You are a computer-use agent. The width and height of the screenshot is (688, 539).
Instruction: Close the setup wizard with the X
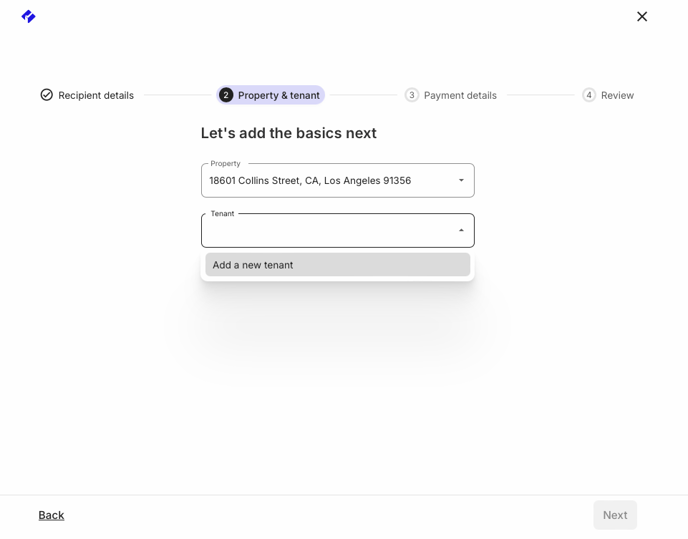point(642,16)
